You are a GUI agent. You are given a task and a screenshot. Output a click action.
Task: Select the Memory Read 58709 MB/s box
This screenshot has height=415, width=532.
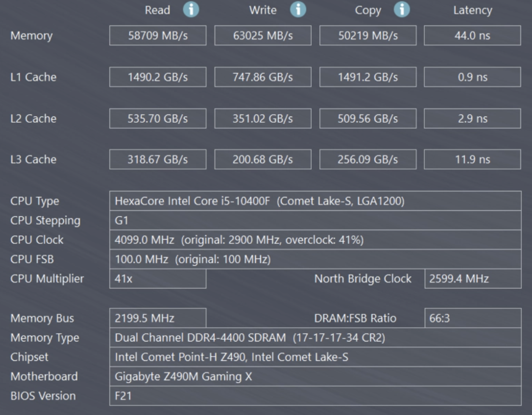tap(157, 36)
